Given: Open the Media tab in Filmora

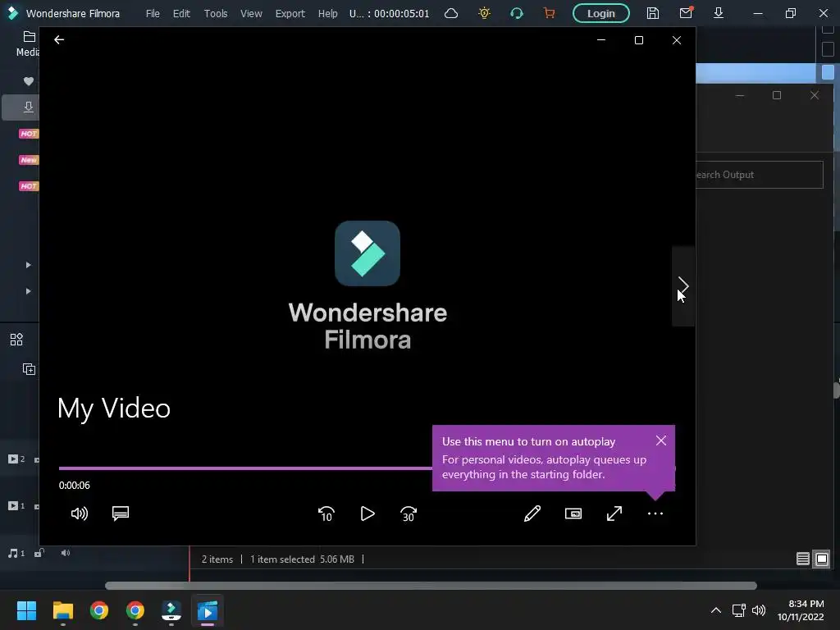Looking at the screenshot, I should pyautogui.click(x=27, y=44).
